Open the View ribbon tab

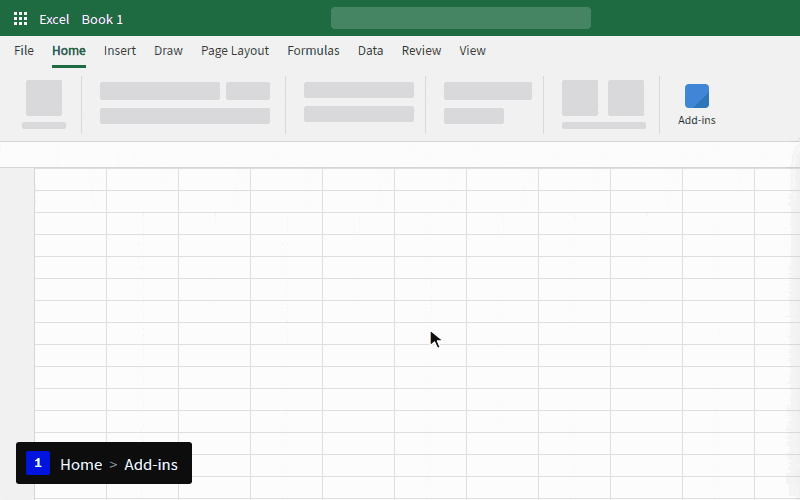(472, 51)
